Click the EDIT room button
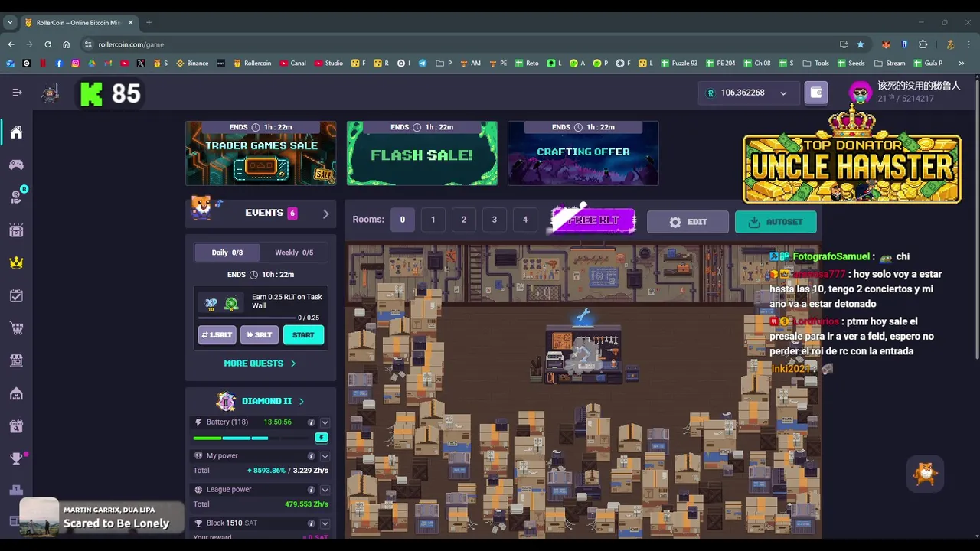980x551 pixels. pos(688,222)
